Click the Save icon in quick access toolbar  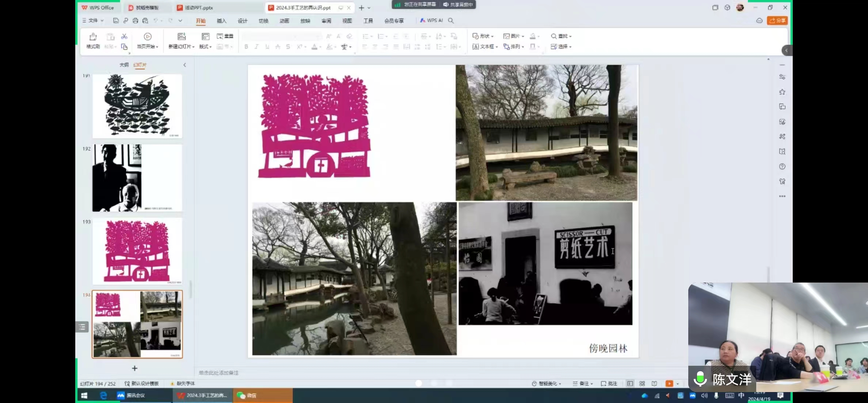[116, 20]
